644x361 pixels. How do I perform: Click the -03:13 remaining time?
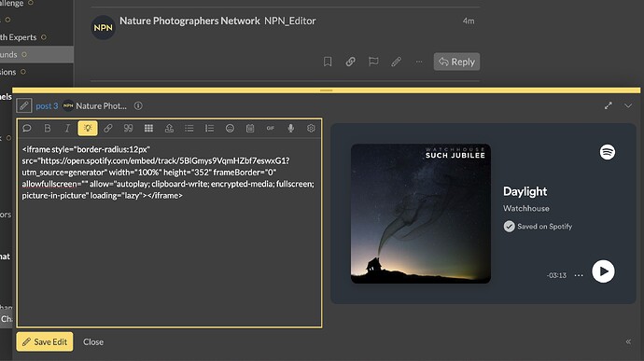click(x=556, y=275)
